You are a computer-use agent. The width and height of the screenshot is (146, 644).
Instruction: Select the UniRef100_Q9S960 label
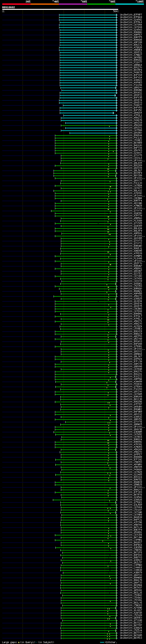click(131, 133)
